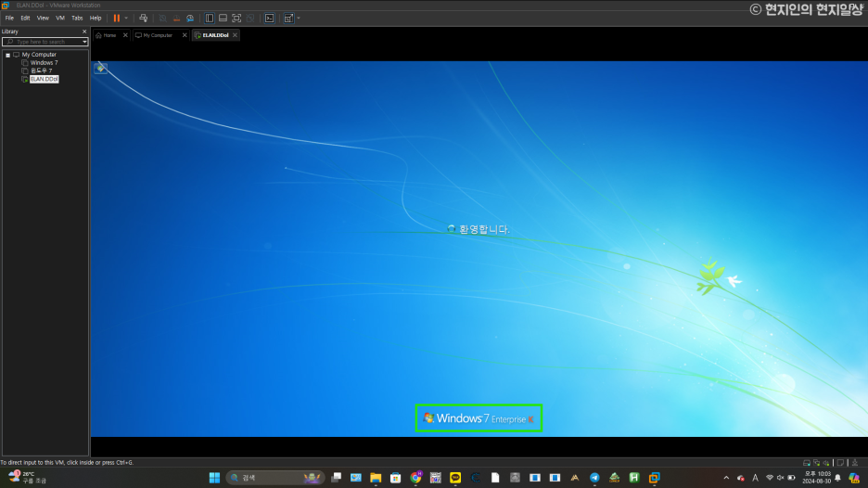Open the weather widget showing 26°C
This screenshot has height=488, width=868.
pos(28,478)
